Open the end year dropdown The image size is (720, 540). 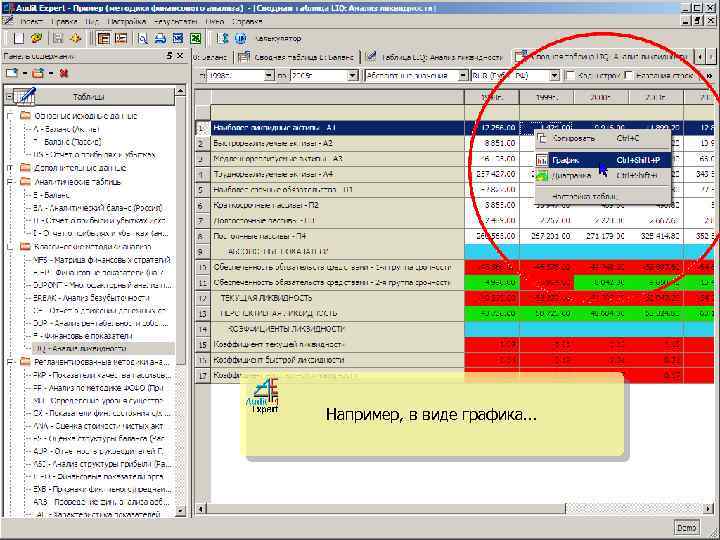coord(352,75)
